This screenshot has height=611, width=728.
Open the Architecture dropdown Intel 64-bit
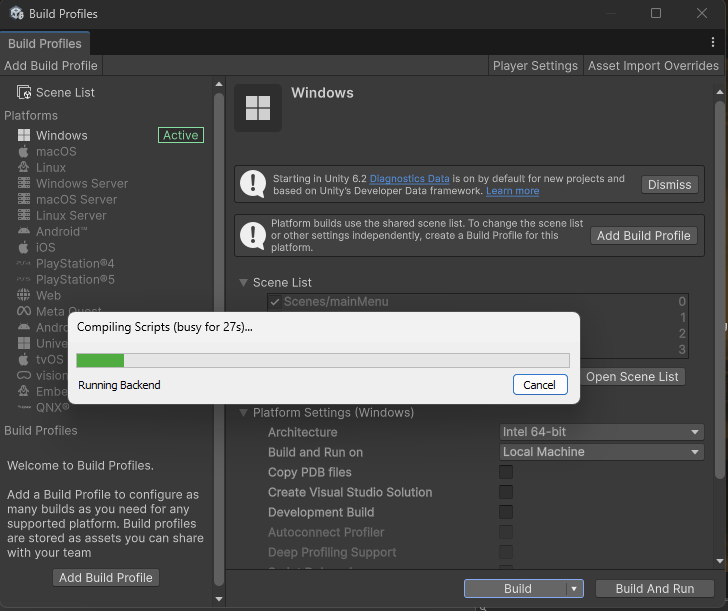[x=602, y=432]
